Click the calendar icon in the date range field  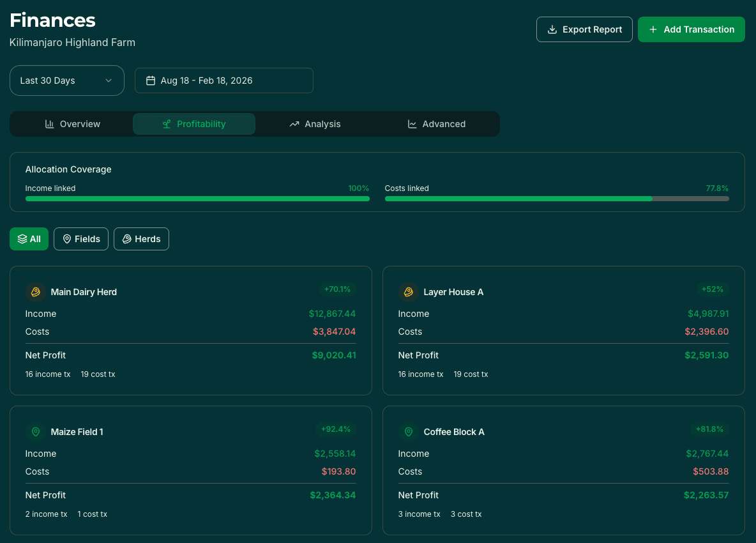(151, 80)
